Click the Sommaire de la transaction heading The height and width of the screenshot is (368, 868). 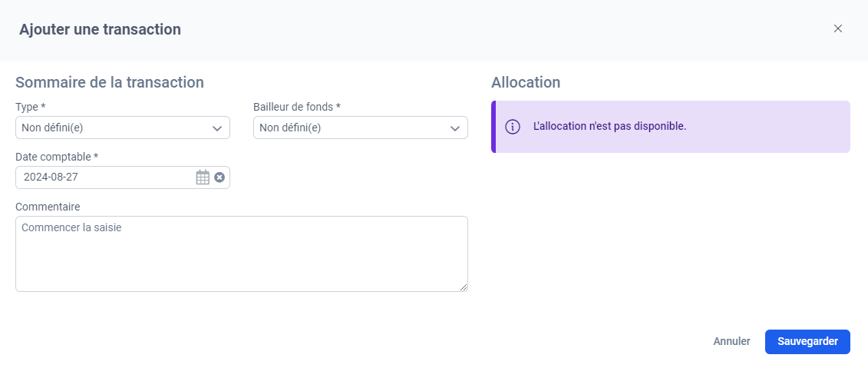click(110, 82)
